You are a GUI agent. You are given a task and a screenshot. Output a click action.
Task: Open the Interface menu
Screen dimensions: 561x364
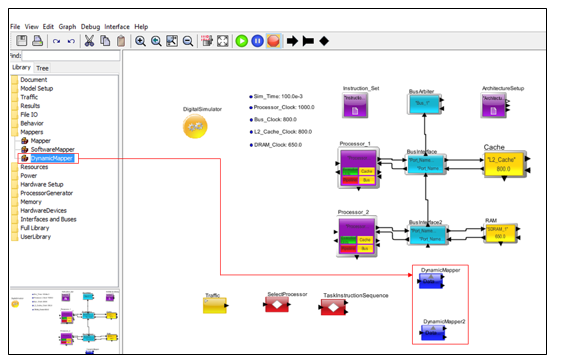[117, 26]
